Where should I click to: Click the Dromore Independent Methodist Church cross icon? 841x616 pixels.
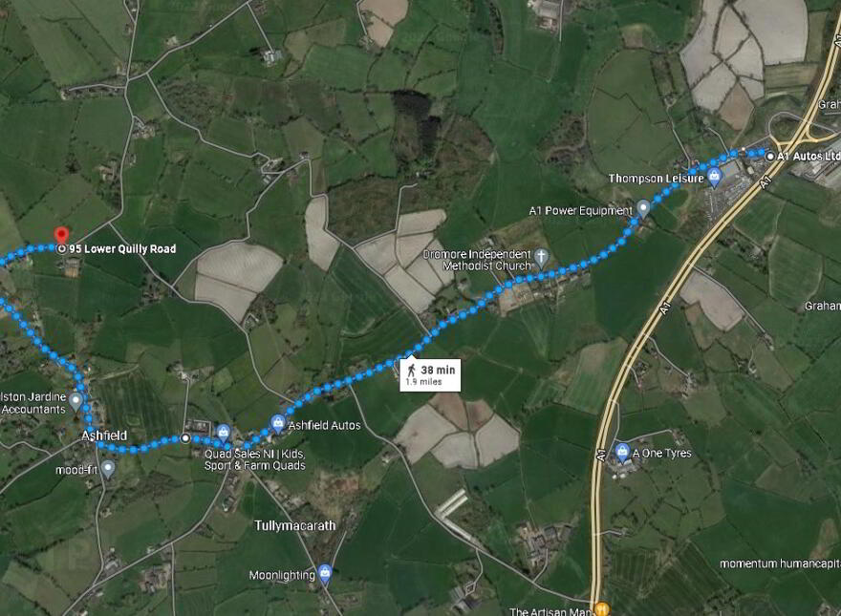click(x=542, y=258)
